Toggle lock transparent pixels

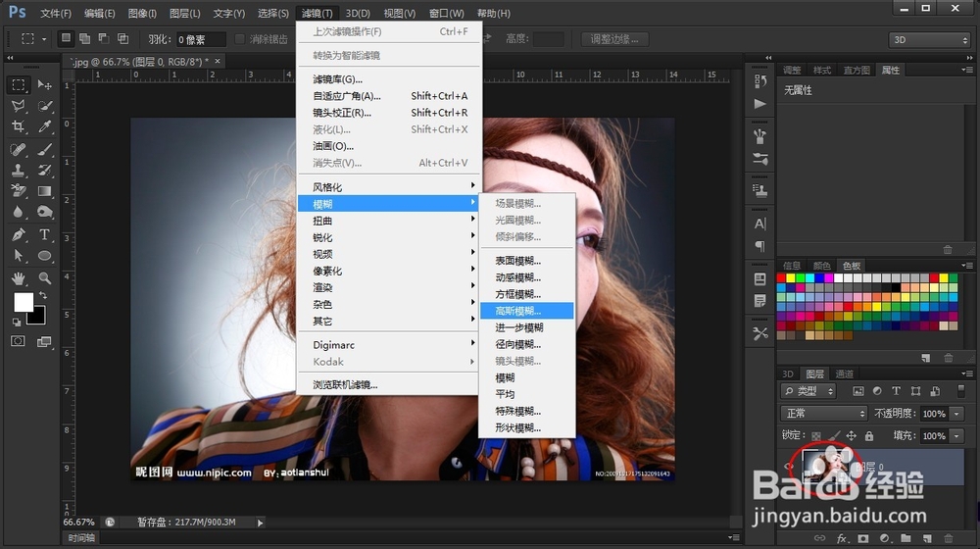pyautogui.click(x=816, y=436)
